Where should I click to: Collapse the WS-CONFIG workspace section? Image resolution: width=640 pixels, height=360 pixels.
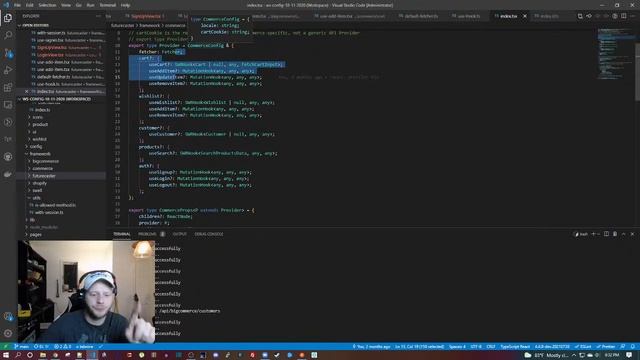point(61,99)
